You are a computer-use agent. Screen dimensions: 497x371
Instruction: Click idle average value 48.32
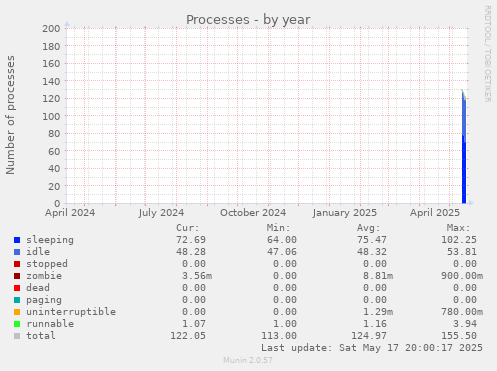(x=372, y=252)
